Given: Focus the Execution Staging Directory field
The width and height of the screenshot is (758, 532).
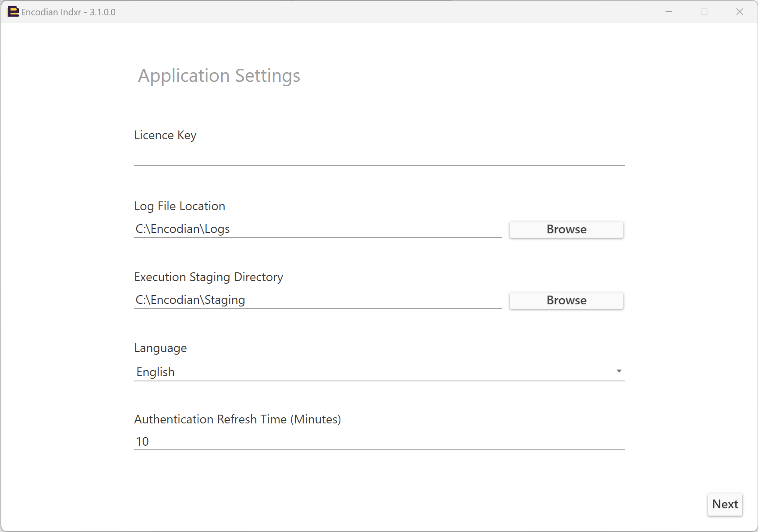Looking at the screenshot, I should click(x=318, y=300).
